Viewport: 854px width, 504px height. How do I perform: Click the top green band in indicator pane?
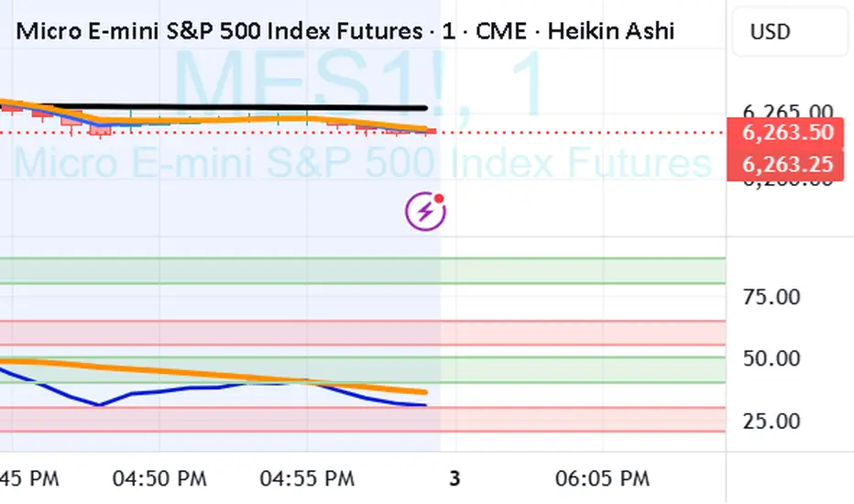coord(367,270)
